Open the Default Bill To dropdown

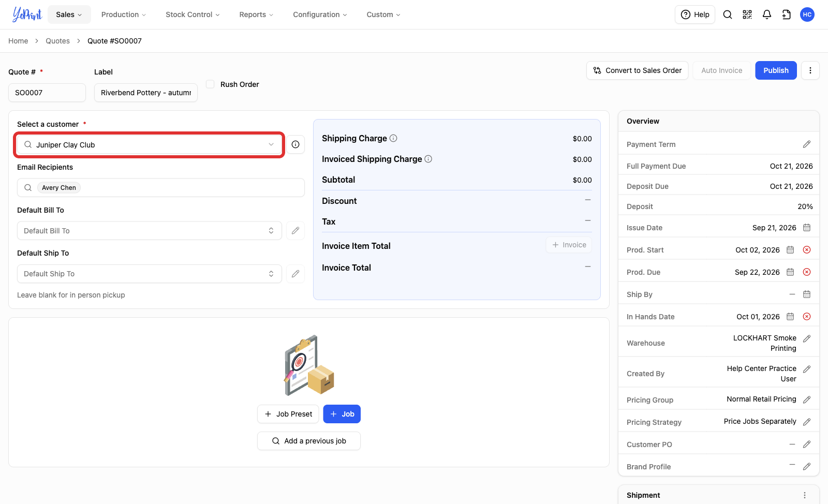[x=150, y=231]
